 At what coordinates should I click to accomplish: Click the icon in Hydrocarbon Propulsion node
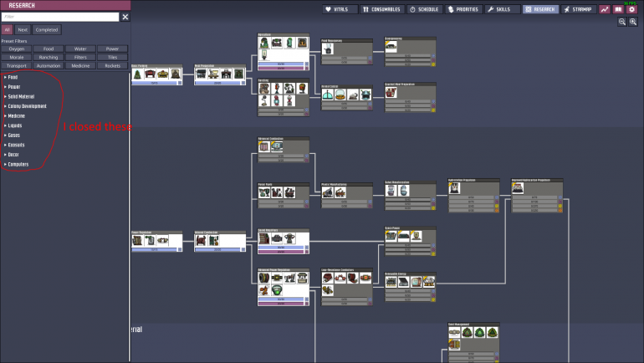tap(454, 188)
